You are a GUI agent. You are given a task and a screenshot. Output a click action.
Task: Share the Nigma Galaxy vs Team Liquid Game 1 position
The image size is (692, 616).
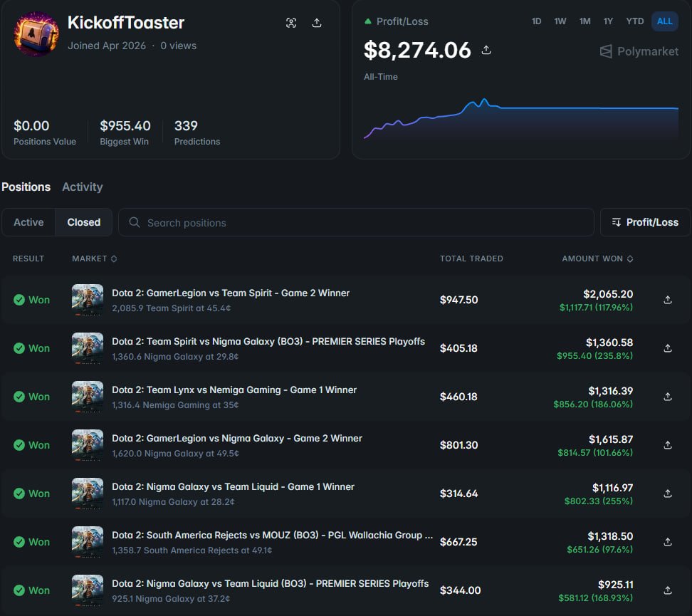pos(668,494)
